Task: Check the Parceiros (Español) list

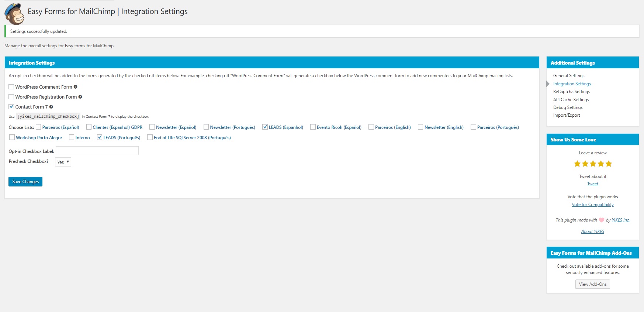Action: [x=38, y=127]
